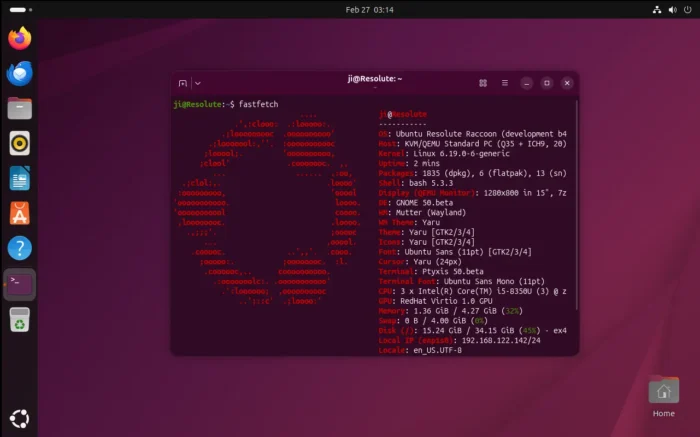Click the new tab button in terminal
The width and height of the screenshot is (700, 437).
click(x=183, y=83)
